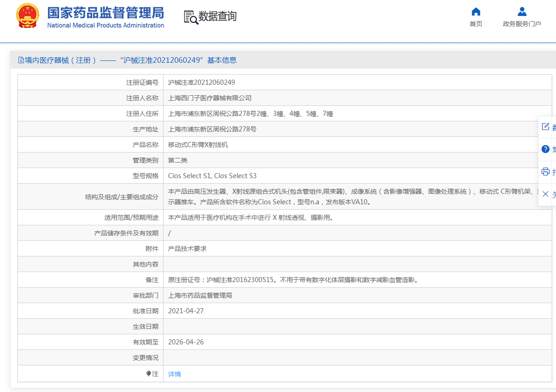Select the 其他内容 label cell
Viewport: 556px width, 392px height.
(91, 264)
